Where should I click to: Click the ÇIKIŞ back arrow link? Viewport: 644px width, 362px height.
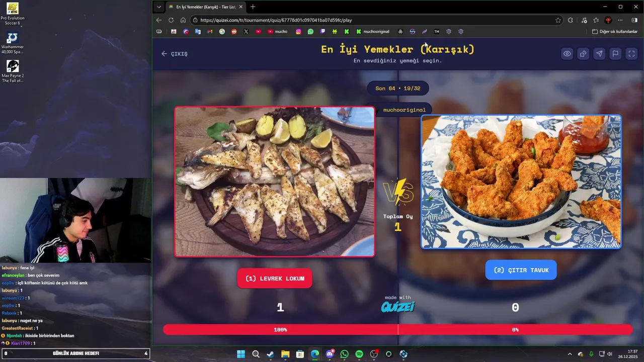point(174,54)
